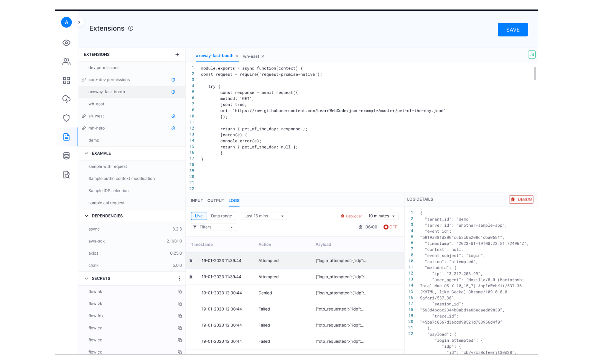The width and height of the screenshot is (593, 364).
Task: Click the bug icon on the first Attempted log row
Action: [191, 260]
